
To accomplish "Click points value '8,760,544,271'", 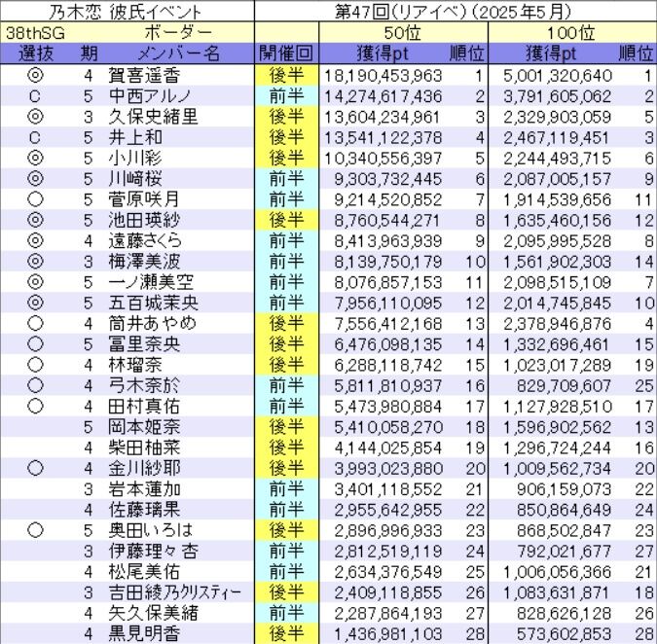I will pyautogui.click(x=388, y=221).
